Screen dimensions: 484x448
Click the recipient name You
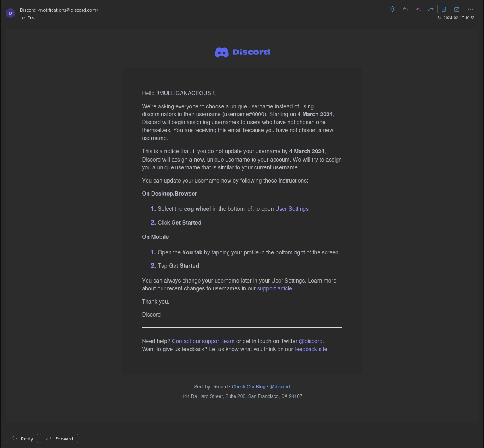[31, 17]
